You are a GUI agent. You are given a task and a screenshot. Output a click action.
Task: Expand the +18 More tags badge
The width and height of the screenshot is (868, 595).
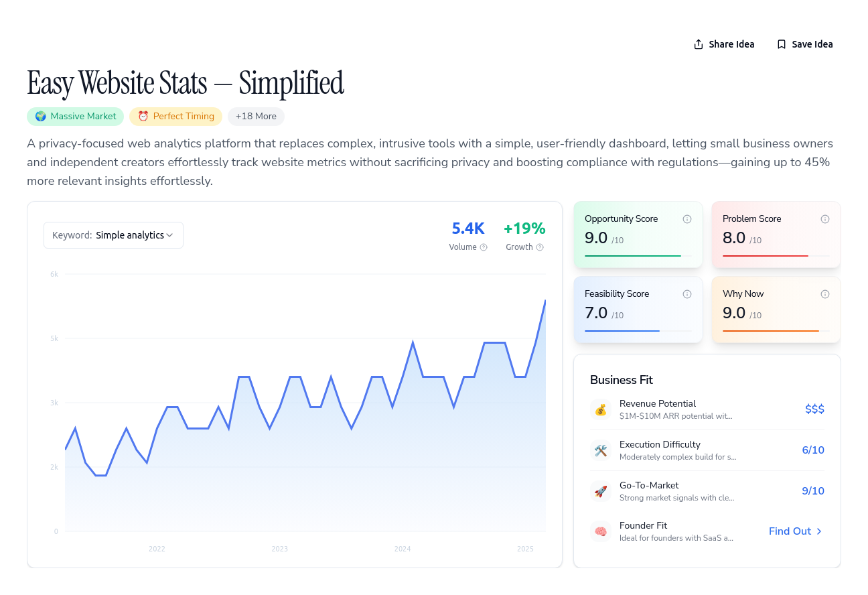coord(256,117)
